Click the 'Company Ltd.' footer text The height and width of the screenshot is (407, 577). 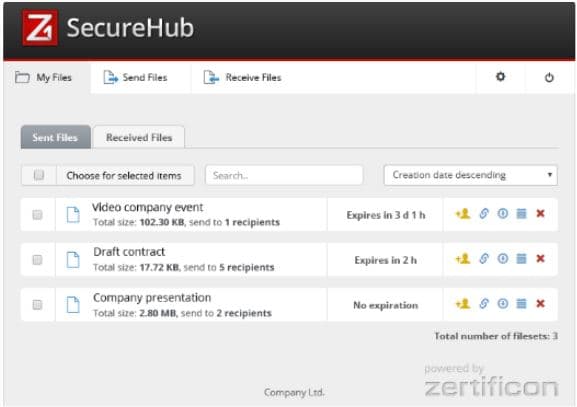click(x=294, y=392)
